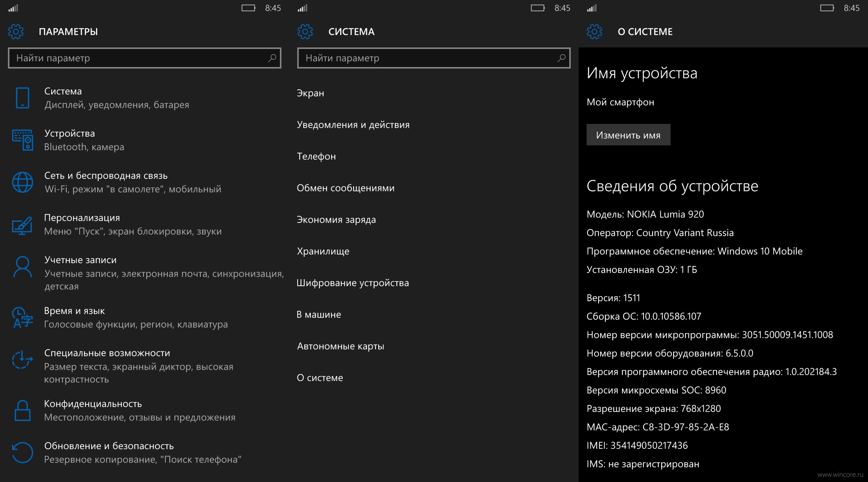The height and width of the screenshot is (482, 868).
Task: Open the Специальные возможности title
Action: pyautogui.click(x=107, y=353)
